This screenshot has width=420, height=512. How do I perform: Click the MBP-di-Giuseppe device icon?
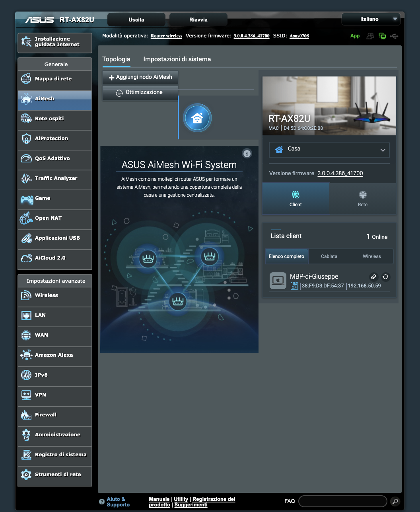pyautogui.click(x=278, y=281)
